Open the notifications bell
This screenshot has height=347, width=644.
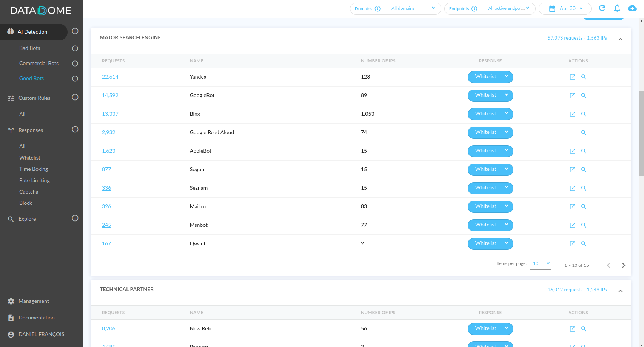click(x=617, y=8)
